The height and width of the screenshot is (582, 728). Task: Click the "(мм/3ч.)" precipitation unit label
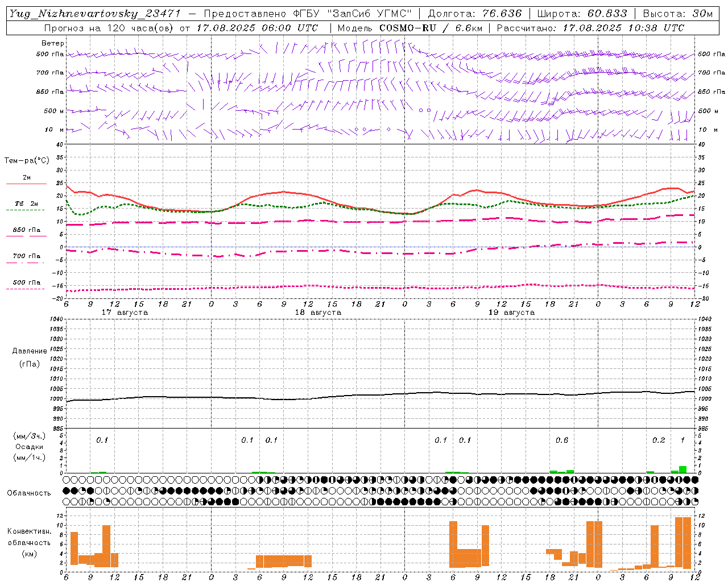[x=30, y=436]
